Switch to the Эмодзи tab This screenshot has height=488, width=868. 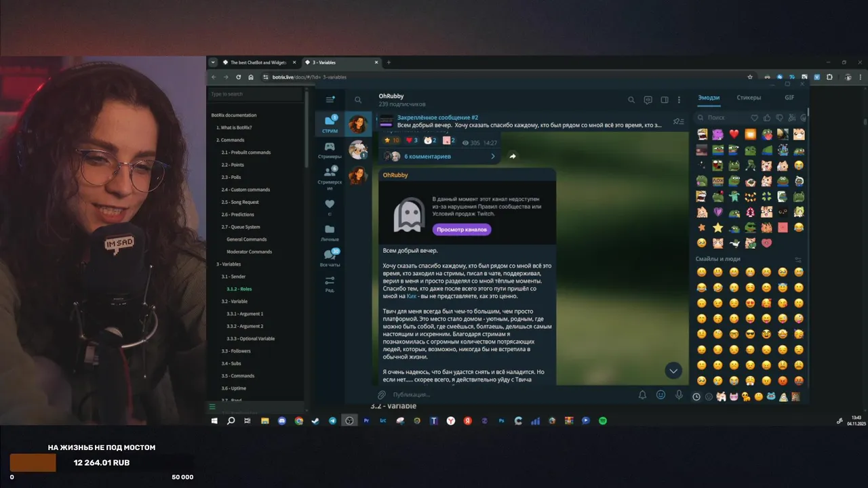(709, 98)
